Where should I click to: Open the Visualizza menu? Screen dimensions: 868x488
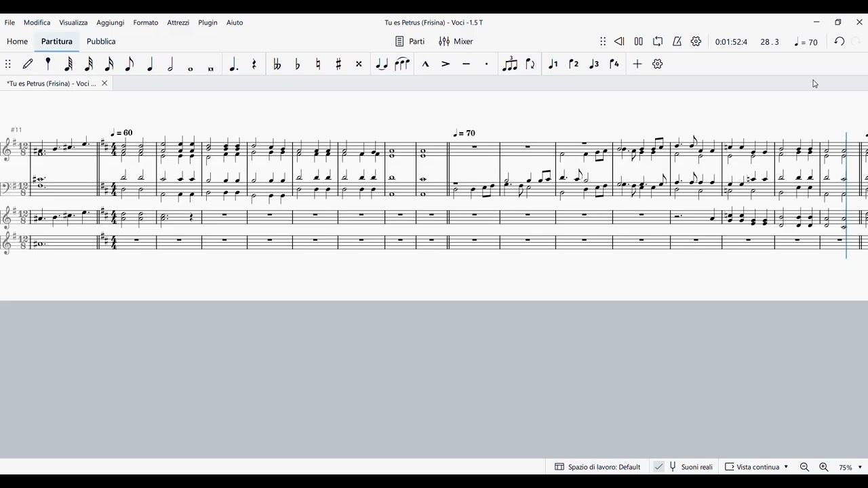coord(73,22)
